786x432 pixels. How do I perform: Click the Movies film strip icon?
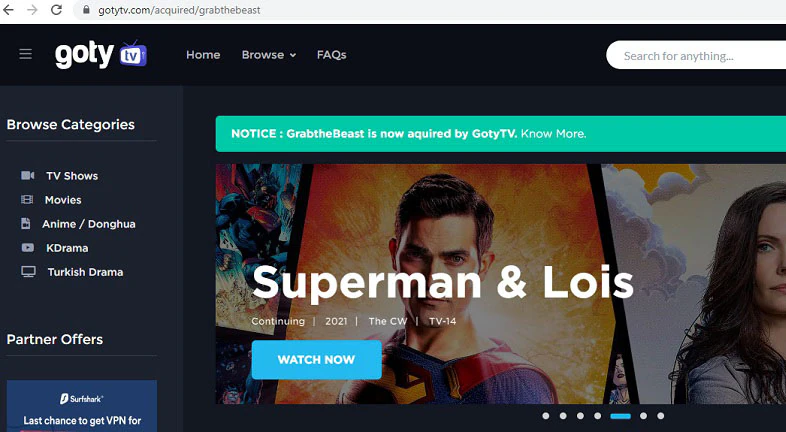pyautogui.click(x=27, y=199)
